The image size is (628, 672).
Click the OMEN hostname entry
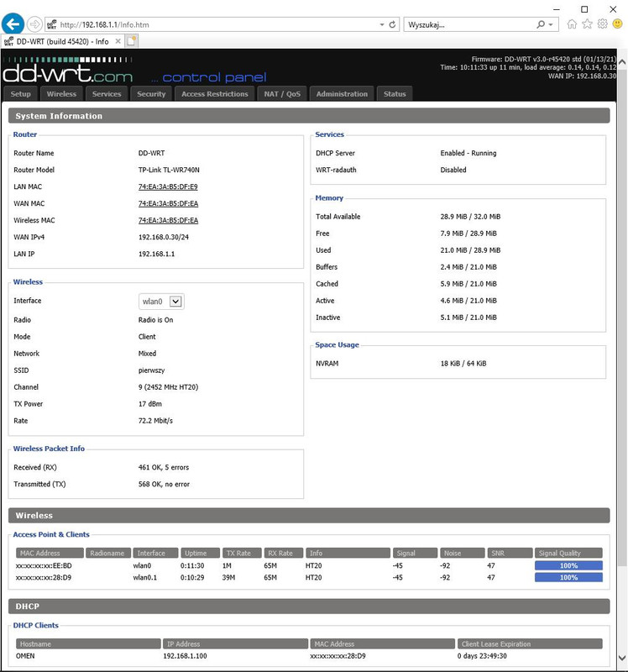pos(25,656)
